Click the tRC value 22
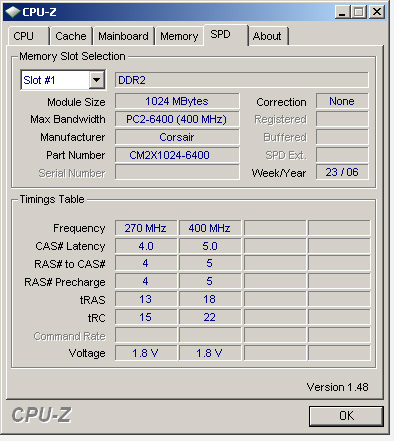This screenshot has height=441, width=394. pos(210,317)
